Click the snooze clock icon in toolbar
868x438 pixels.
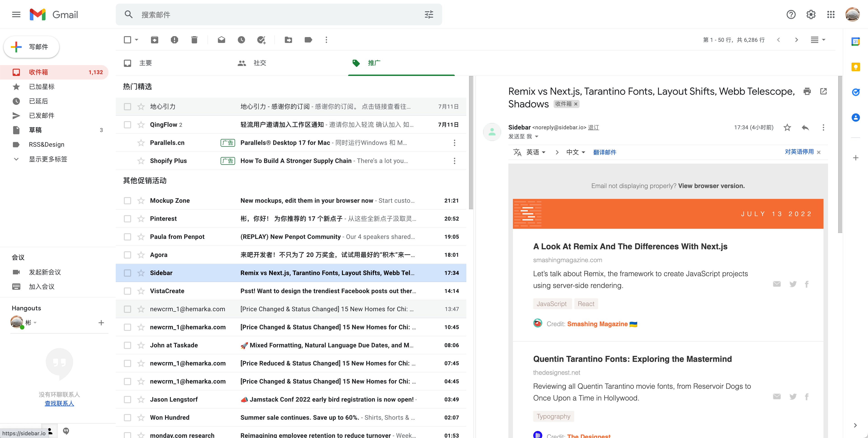pyautogui.click(x=241, y=40)
